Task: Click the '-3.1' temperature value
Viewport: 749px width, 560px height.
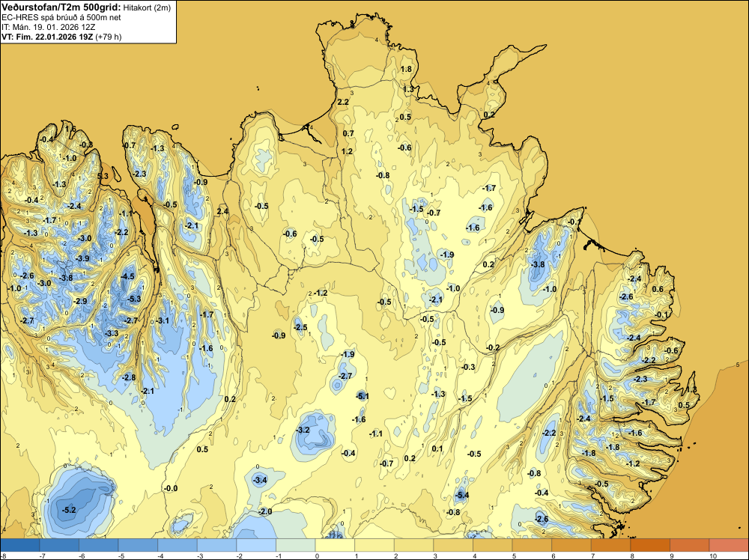Action: pyautogui.click(x=163, y=320)
